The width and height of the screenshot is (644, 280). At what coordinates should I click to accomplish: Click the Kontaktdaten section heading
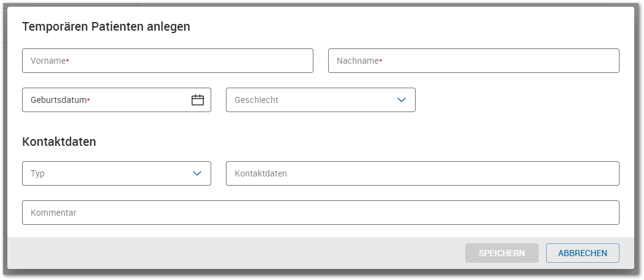click(59, 142)
